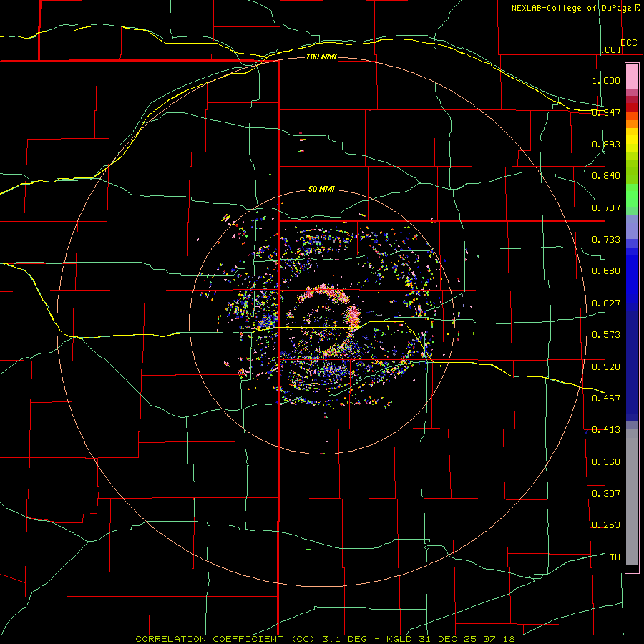This screenshot has width=644, height=644.
Task: Select the 0.893 scale value
Action: [606, 144]
